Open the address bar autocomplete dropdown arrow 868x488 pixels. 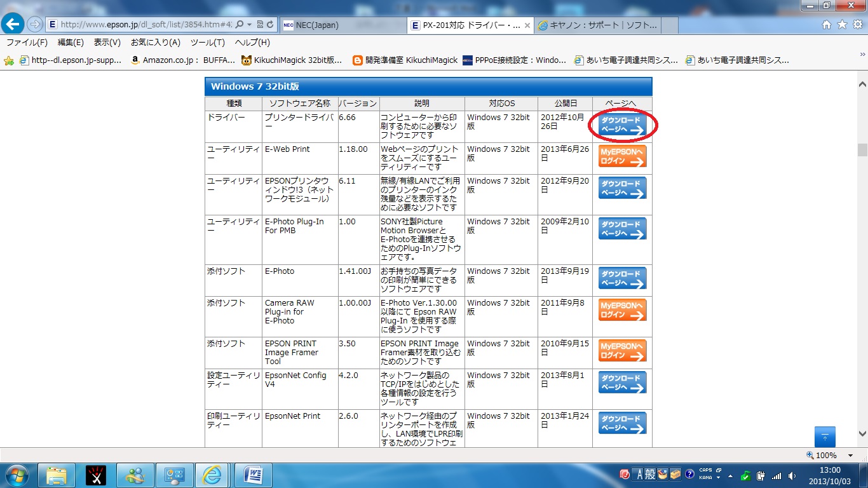pyautogui.click(x=250, y=25)
